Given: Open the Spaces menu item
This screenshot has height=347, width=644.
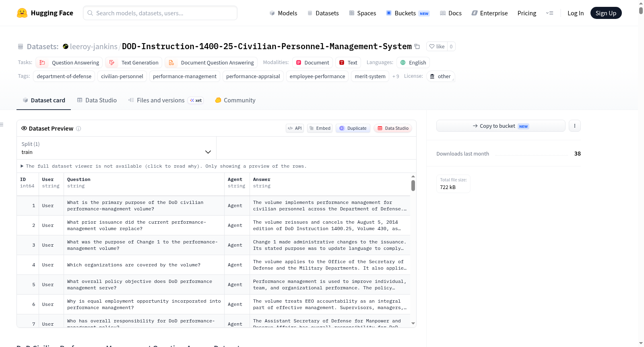Looking at the screenshot, I should tap(362, 13).
